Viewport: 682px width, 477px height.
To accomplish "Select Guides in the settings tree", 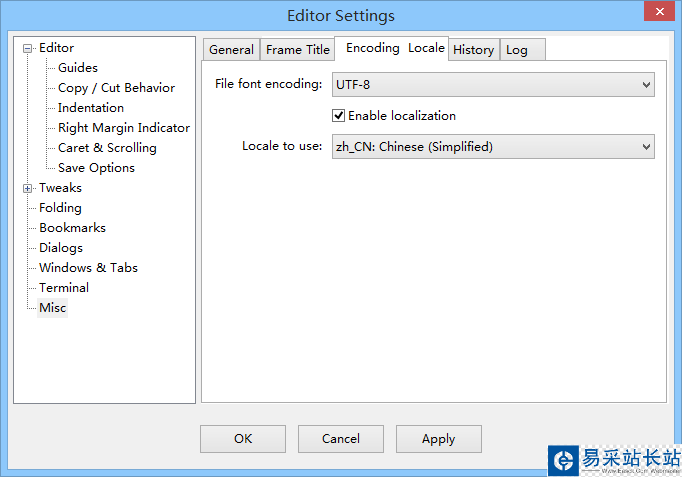I will (x=78, y=68).
